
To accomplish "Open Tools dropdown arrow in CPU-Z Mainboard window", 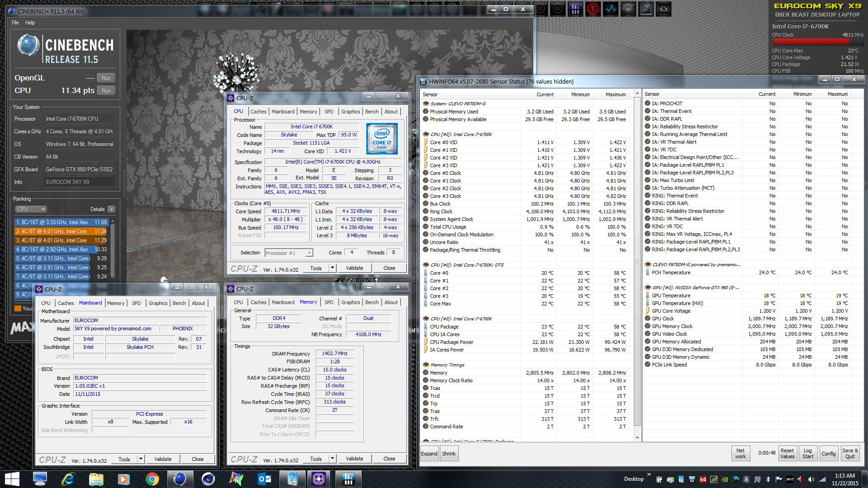I will point(141,459).
